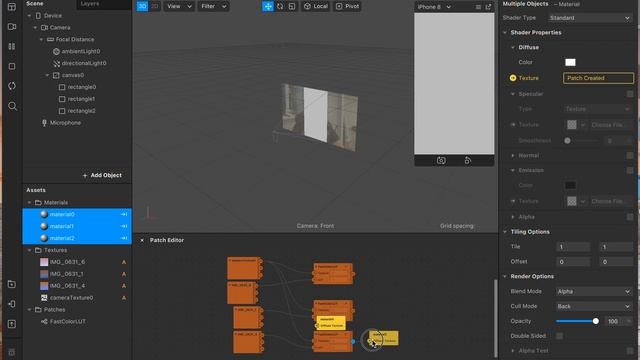
Task: Collapse Shader Properties section
Action: point(505,33)
